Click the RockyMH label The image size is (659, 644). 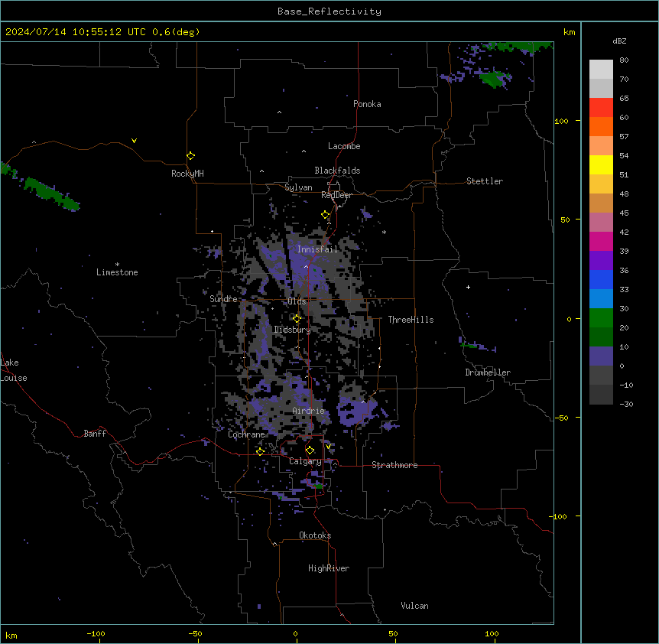(x=187, y=173)
